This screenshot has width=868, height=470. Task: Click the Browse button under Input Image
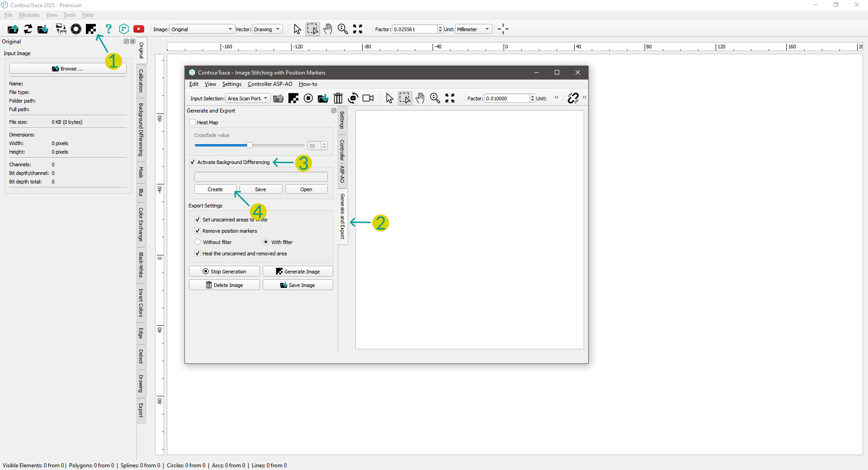pyautogui.click(x=68, y=69)
